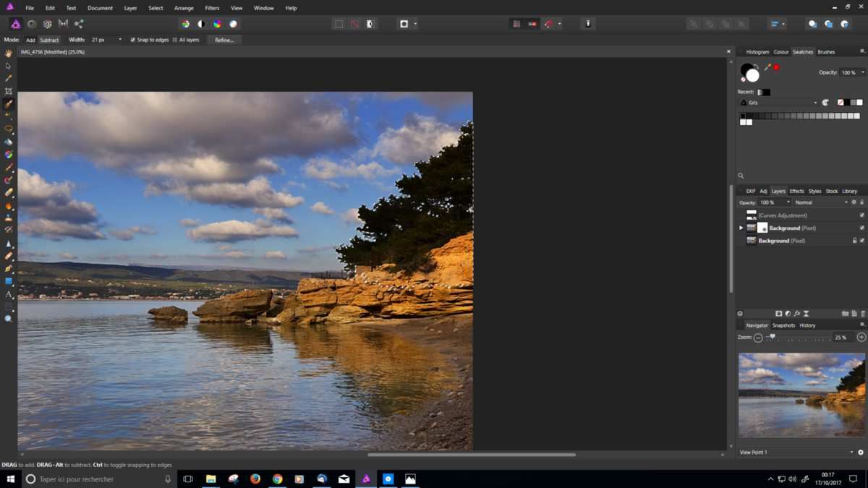Open the Filters menu

pyautogui.click(x=212, y=8)
